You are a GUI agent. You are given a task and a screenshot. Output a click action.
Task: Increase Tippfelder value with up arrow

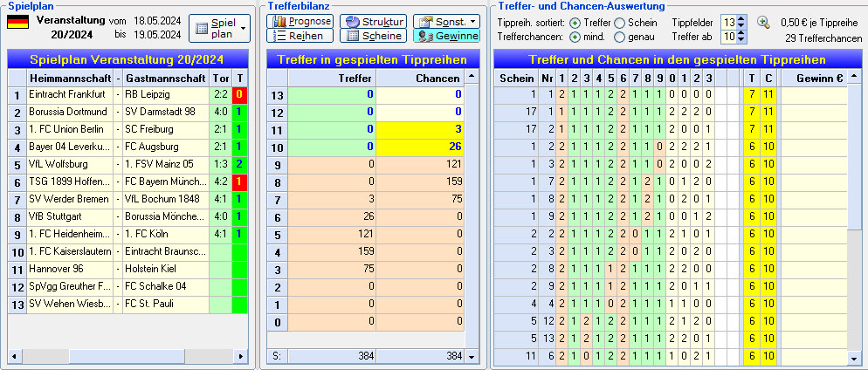click(x=741, y=19)
